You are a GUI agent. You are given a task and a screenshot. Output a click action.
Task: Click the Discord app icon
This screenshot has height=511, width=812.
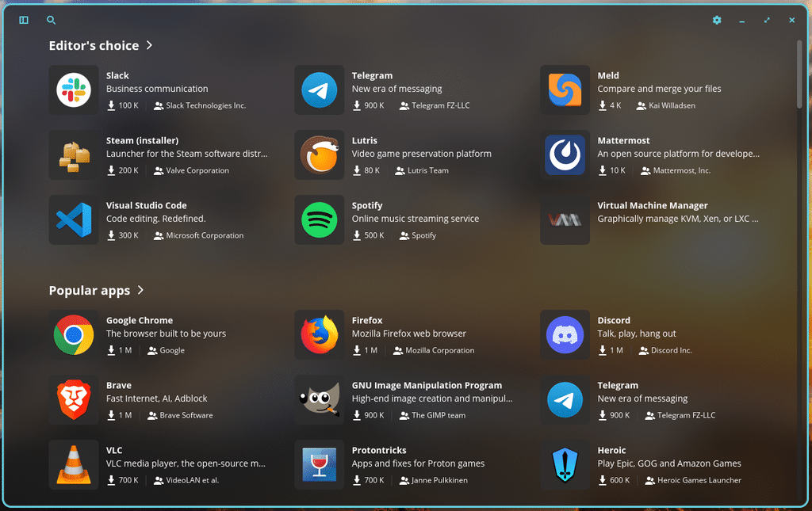565,335
